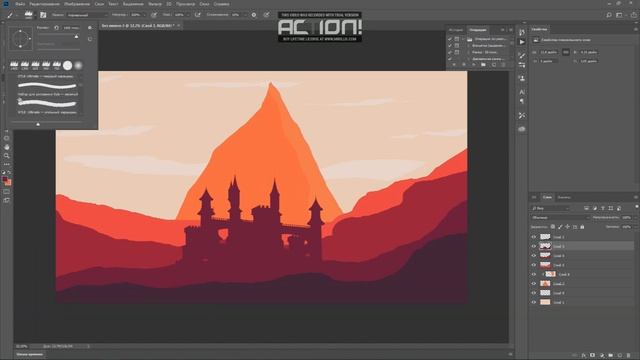Hide the topmost layer via its eye icon
This screenshot has height=360, width=640.
533,237
